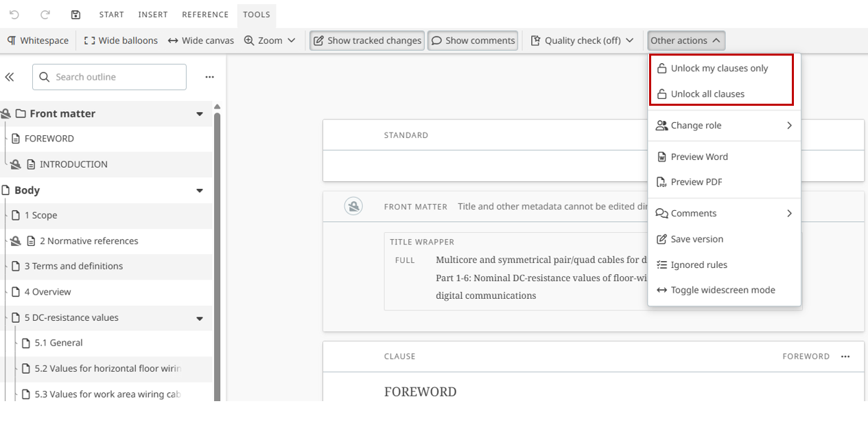The width and height of the screenshot is (868, 430).
Task: Click the Search outline field
Action: point(110,77)
